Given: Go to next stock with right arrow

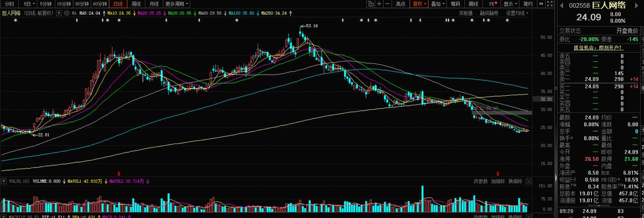Looking at the screenshot, I should (x=636, y=6).
